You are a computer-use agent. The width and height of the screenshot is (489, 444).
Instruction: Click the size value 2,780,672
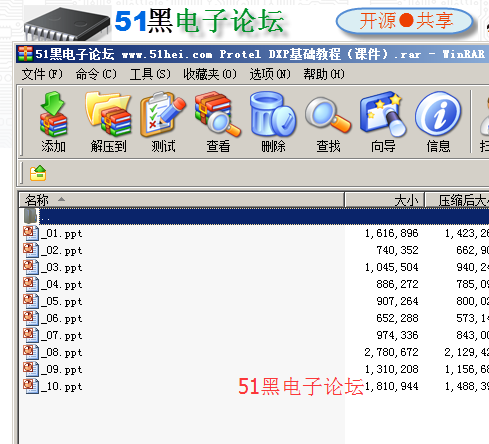coord(391,352)
